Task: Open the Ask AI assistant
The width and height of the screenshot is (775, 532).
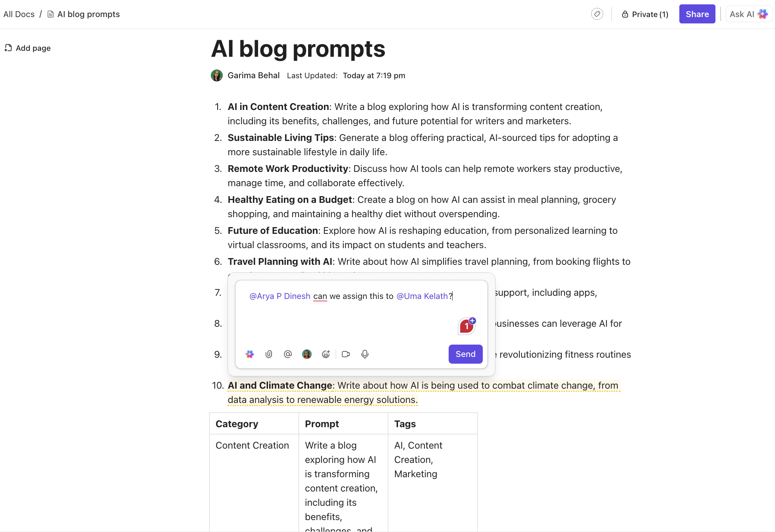Action: pos(748,14)
